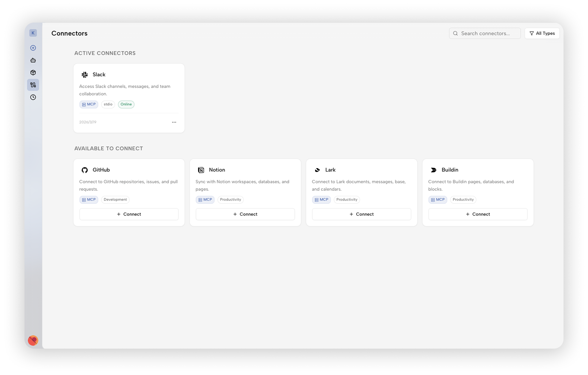The image size is (588, 375).
Task: Select the Connectors icon in sidebar
Action: click(x=33, y=85)
